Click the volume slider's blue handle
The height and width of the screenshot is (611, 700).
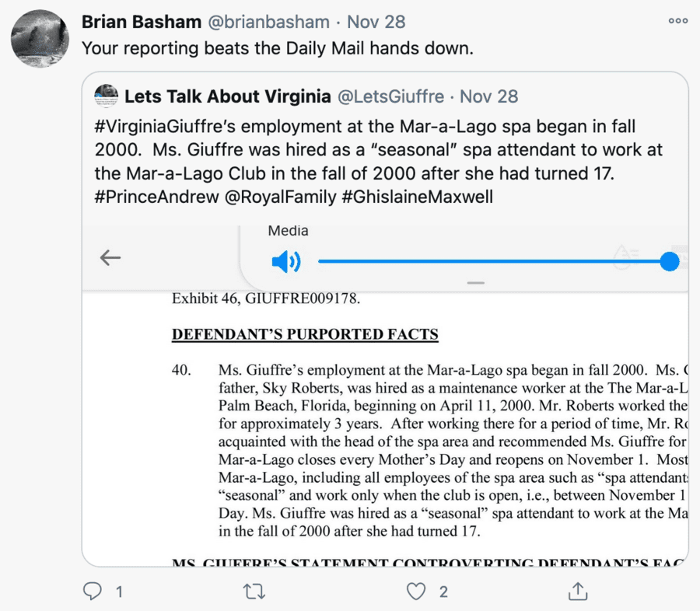click(x=669, y=262)
